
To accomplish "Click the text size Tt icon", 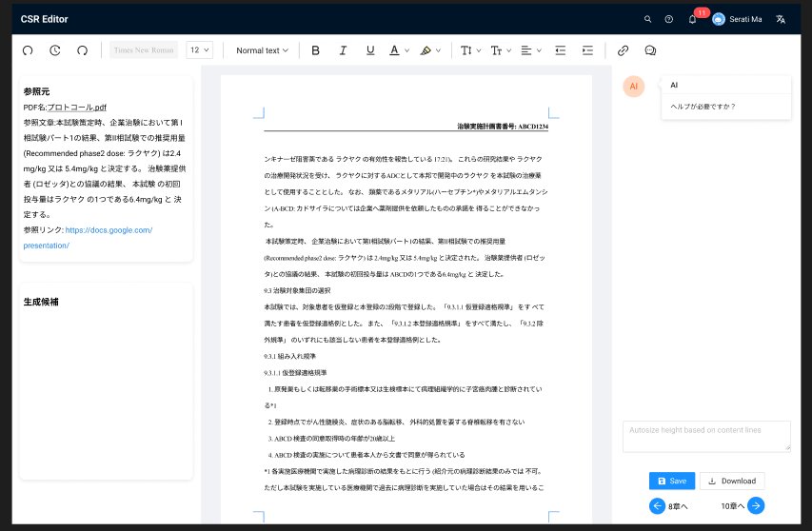I will 496,50.
